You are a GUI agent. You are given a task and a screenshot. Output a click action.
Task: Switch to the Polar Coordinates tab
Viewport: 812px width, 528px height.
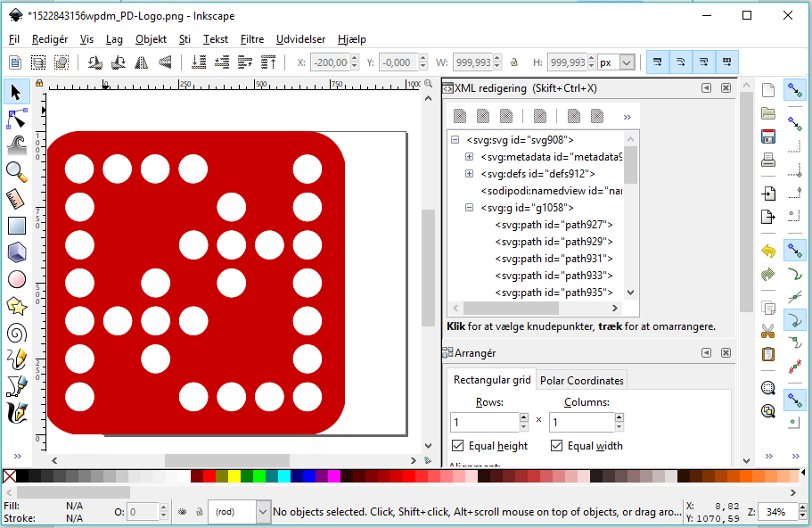click(581, 380)
